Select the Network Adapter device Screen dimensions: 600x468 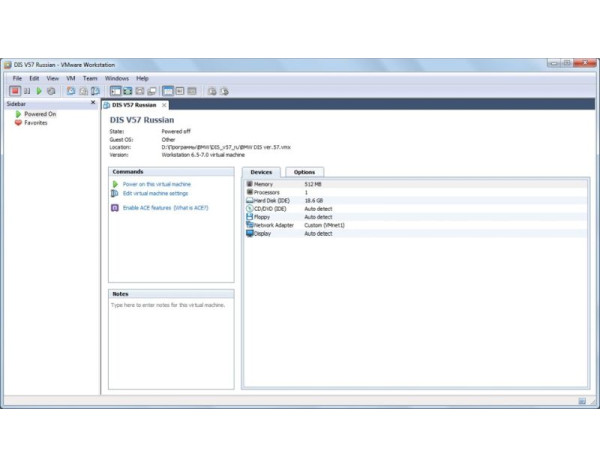[274, 225]
